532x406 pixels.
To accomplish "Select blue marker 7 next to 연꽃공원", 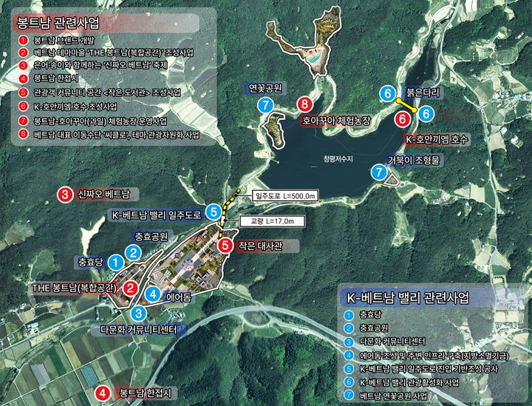I will coord(265,105).
